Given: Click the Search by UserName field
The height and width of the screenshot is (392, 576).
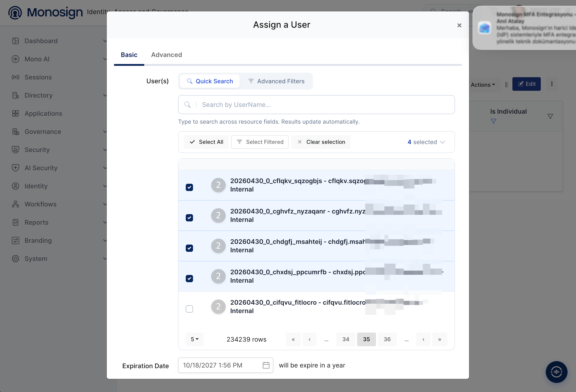Looking at the screenshot, I should coord(316,104).
